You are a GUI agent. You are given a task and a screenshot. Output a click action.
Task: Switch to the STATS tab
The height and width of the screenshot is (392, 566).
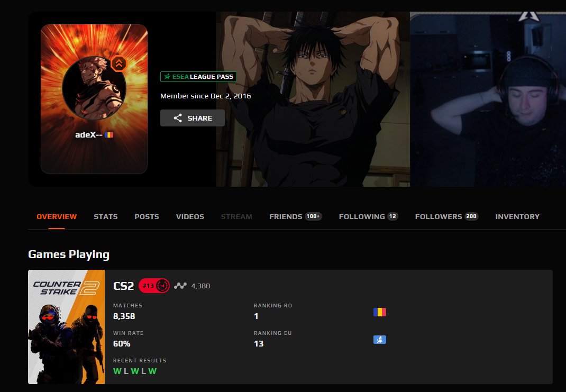(106, 216)
